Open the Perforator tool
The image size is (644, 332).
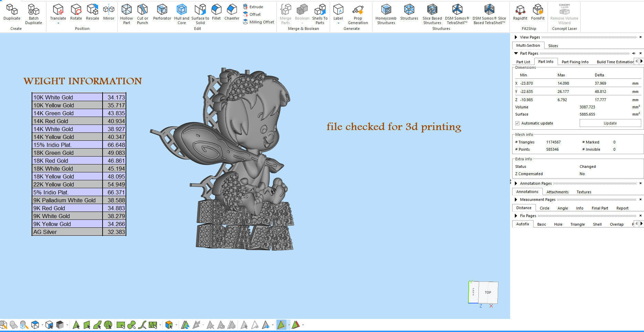[162, 13]
